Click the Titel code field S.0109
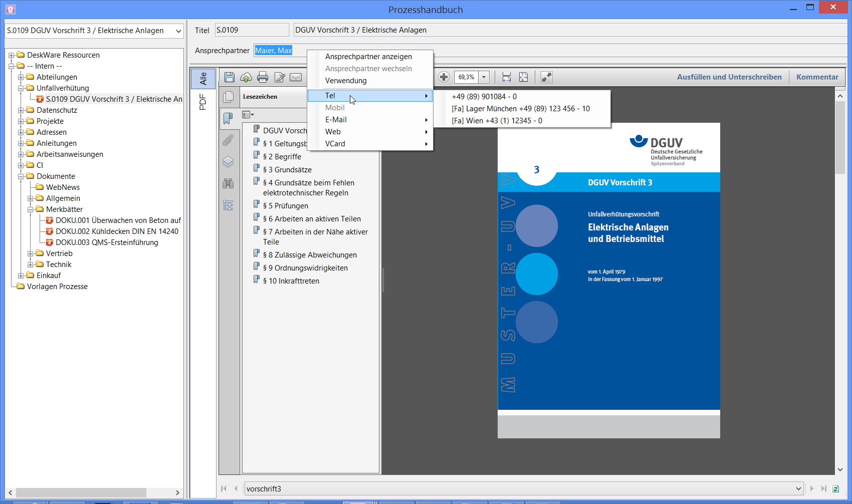Screen dimensions: 852x504 coord(252,30)
